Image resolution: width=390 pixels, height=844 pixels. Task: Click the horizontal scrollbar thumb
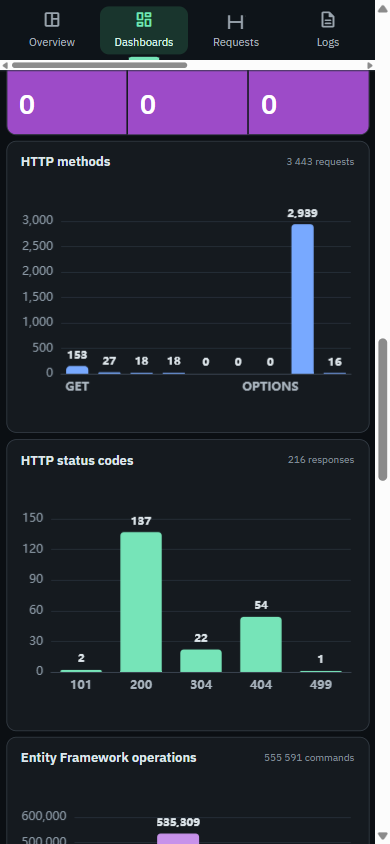click(x=100, y=65)
